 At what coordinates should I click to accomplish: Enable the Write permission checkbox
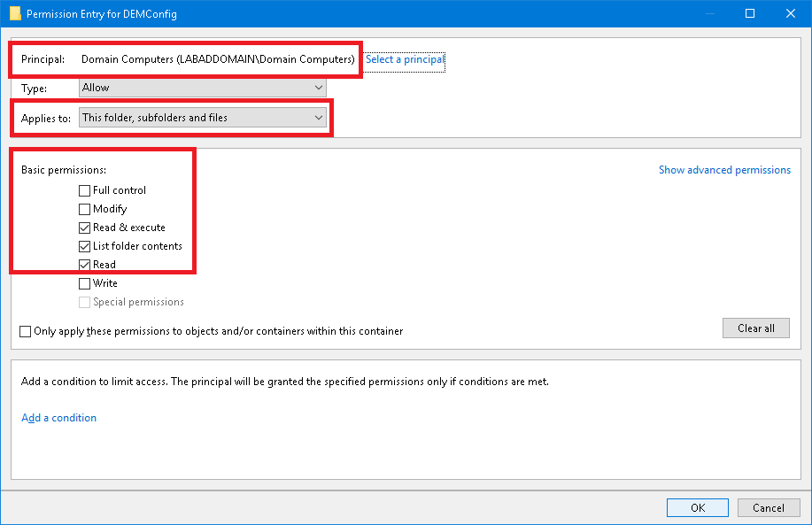coord(85,283)
